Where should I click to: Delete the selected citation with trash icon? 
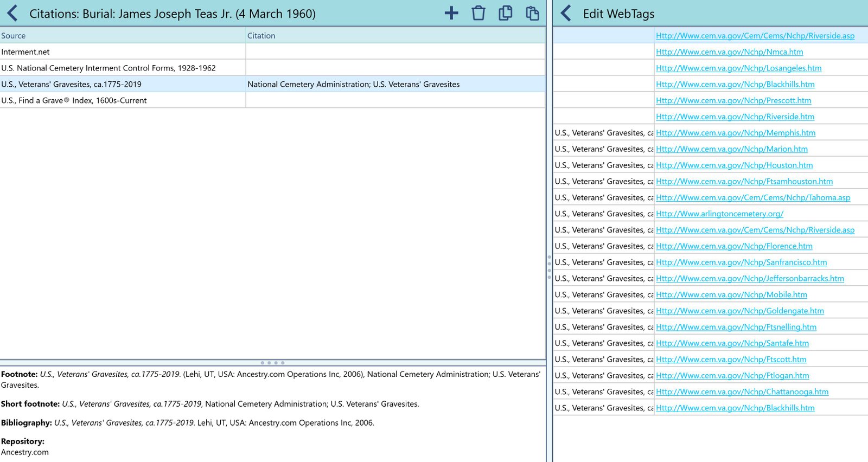tap(478, 13)
